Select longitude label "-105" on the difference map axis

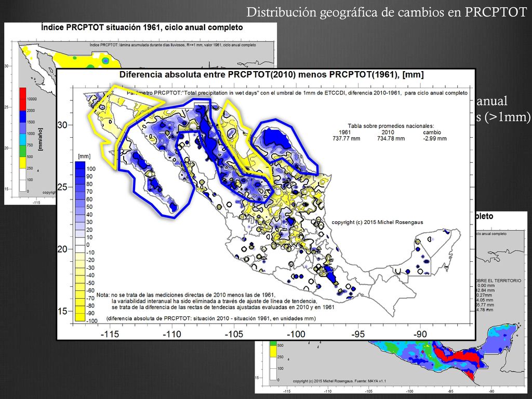point(234,335)
